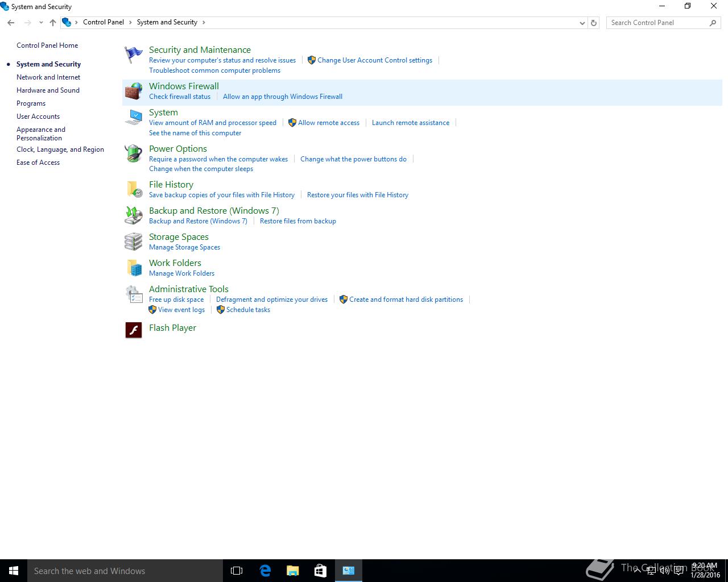Click the Control Panel taskbar button
Image resolution: width=728 pixels, height=582 pixels.
click(x=349, y=571)
